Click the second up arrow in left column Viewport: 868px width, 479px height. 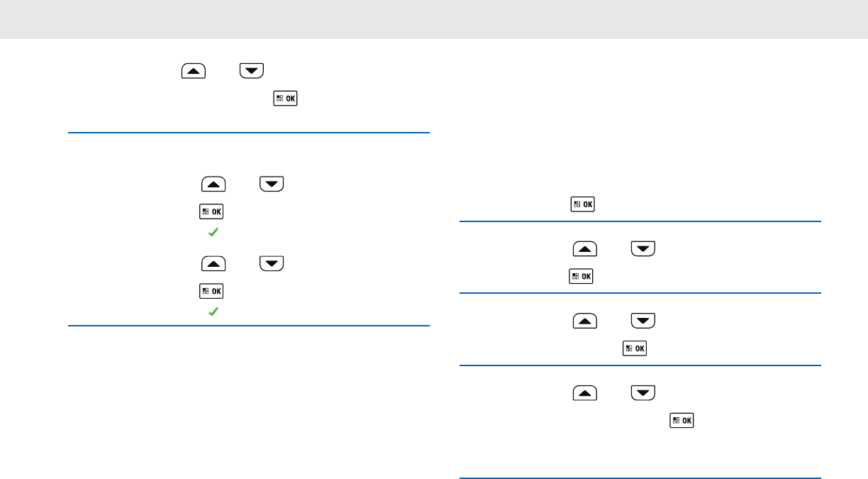[213, 185]
